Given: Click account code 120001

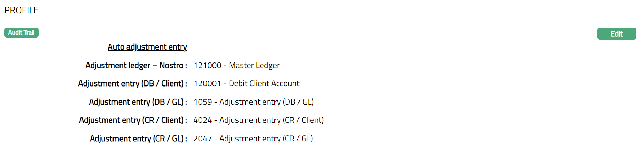Looking at the screenshot, I should [x=207, y=83].
